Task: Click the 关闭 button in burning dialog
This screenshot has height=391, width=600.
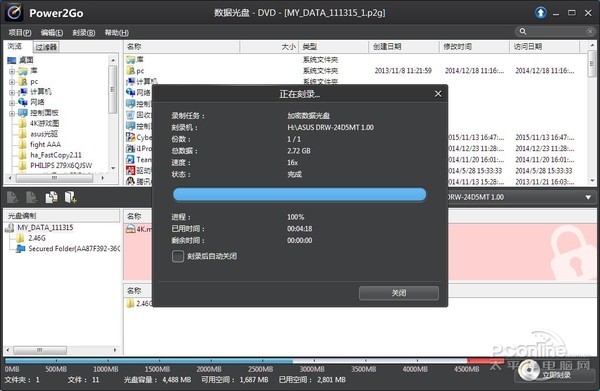Action: pyautogui.click(x=399, y=293)
